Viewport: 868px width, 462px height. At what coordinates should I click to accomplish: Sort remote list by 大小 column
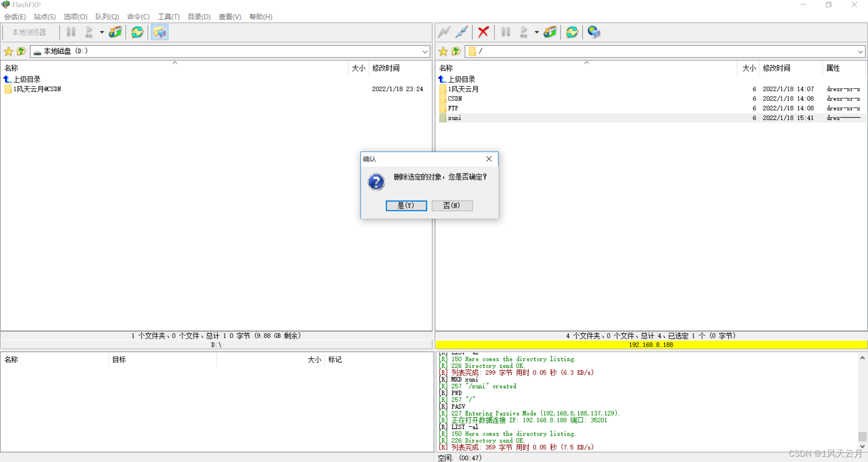(x=749, y=68)
